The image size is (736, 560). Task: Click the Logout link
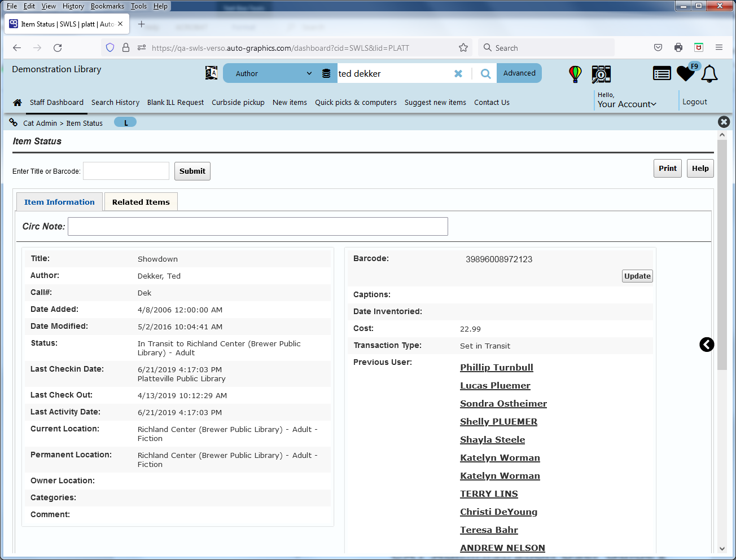coord(694,102)
